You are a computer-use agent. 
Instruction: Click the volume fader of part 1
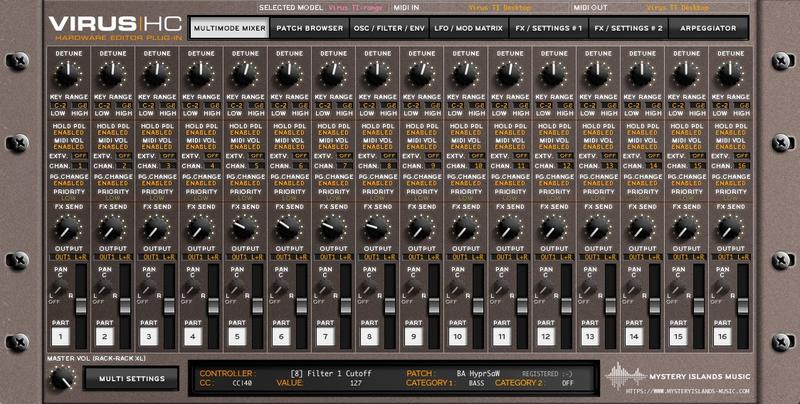click(81, 306)
